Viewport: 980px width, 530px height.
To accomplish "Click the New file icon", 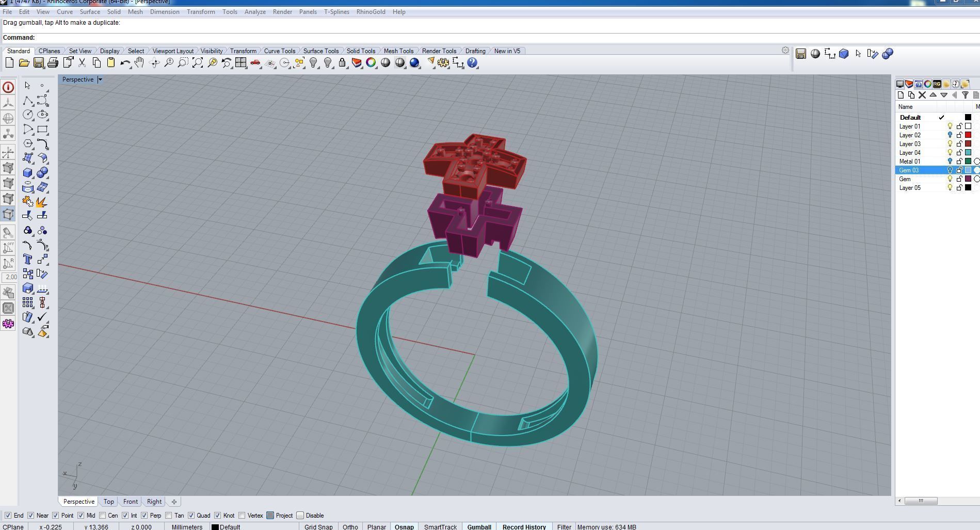I will pyautogui.click(x=9, y=63).
